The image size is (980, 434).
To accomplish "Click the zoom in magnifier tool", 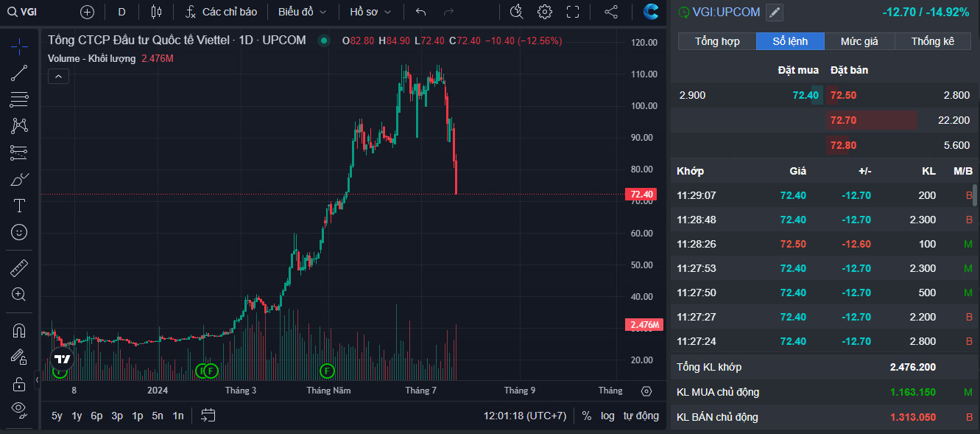I will (x=19, y=295).
